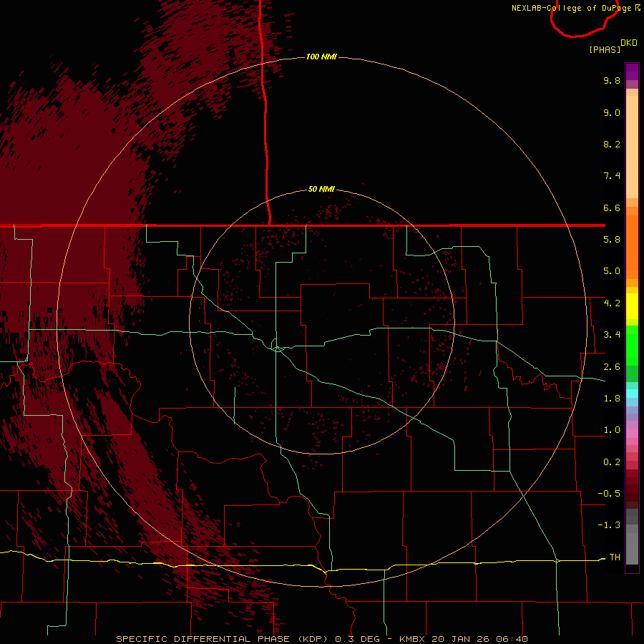Image resolution: width=644 pixels, height=644 pixels.
Task: Click the "SPECIFIC DIFFERENTIAL PHASE (KDP)" caption
Action: coord(223,639)
